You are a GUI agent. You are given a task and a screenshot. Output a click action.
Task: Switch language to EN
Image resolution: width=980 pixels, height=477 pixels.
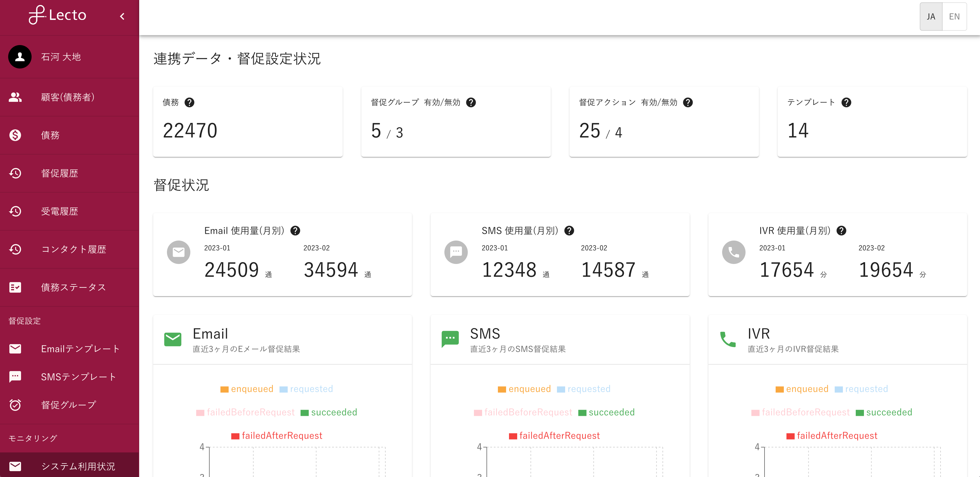(x=954, y=16)
